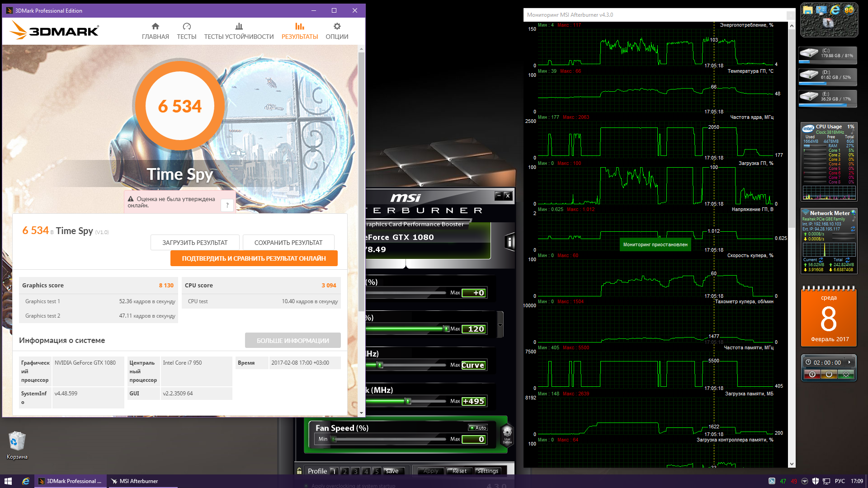Expand the power limit dropdown arrow
The image size is (868, 488).
point(500,325)
